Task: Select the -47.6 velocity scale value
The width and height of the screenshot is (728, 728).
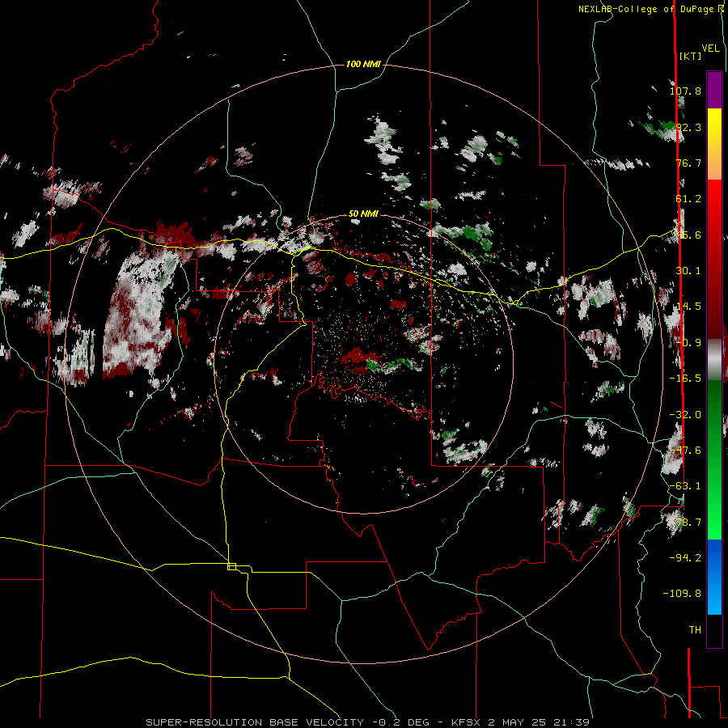Action: click(685, 451)
